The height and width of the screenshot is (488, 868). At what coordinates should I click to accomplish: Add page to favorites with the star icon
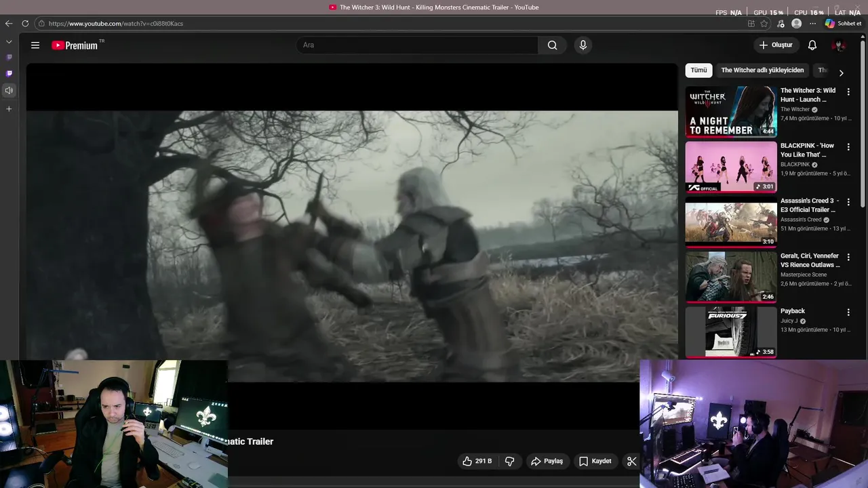pos(764,23)
